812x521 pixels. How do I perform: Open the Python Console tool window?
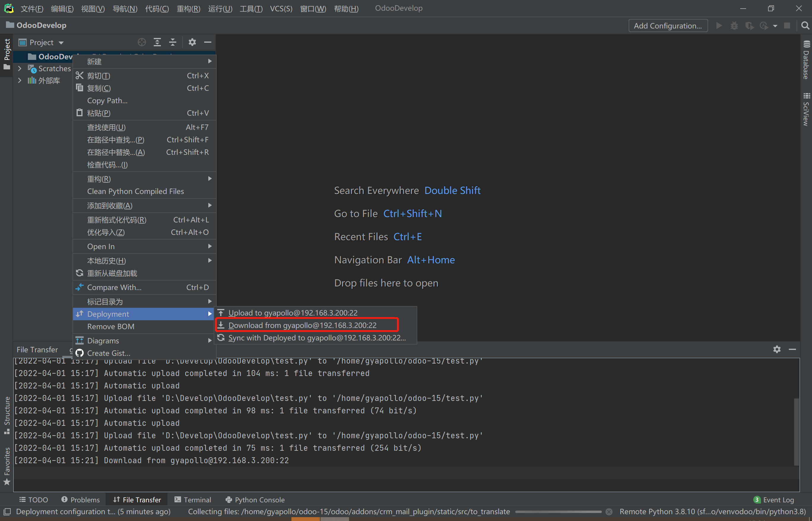point(255,500)
